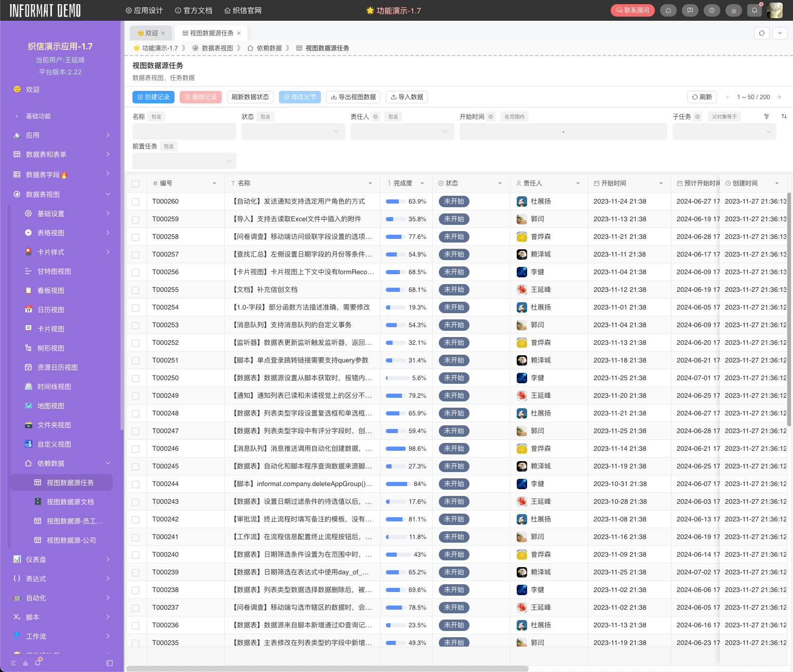Click the reload icon beside the tab bar

point(761,33)
